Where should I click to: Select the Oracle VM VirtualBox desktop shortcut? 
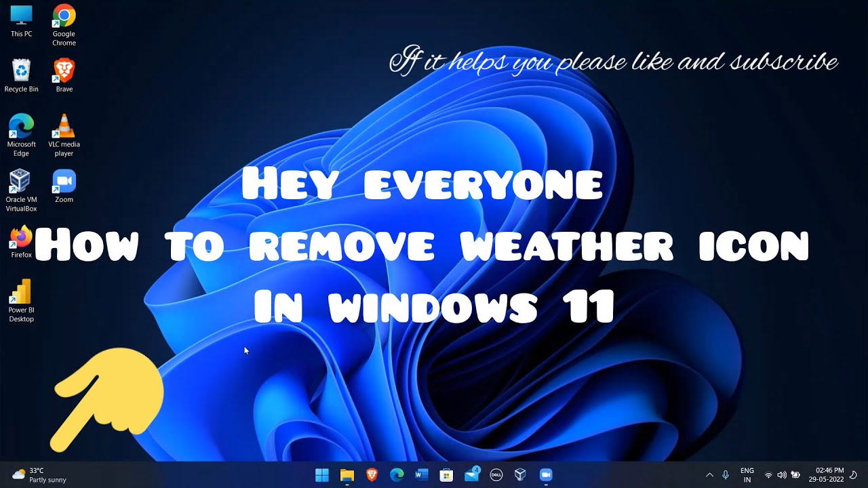(21, 190)
